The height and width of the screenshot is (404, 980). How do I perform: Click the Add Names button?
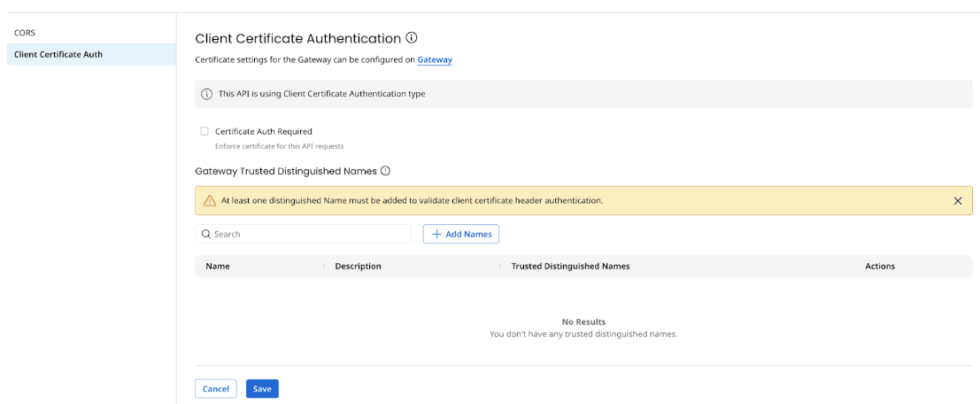pos(461,234)
